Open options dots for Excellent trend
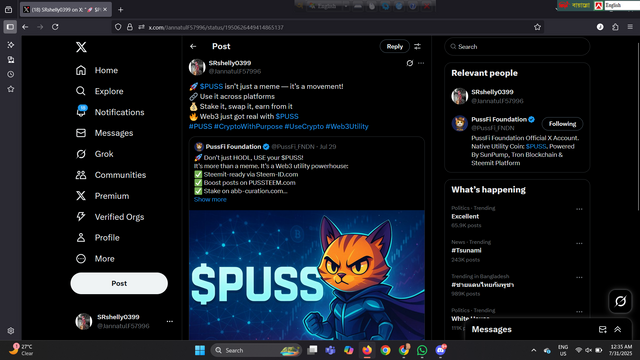This screenshot has height=360, width=640. (x=579, y=209)
